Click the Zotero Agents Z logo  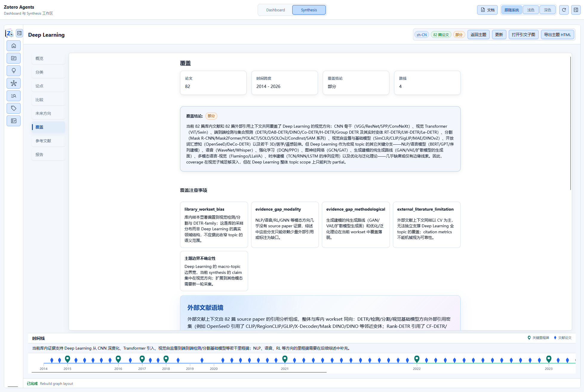pos(9,33)
